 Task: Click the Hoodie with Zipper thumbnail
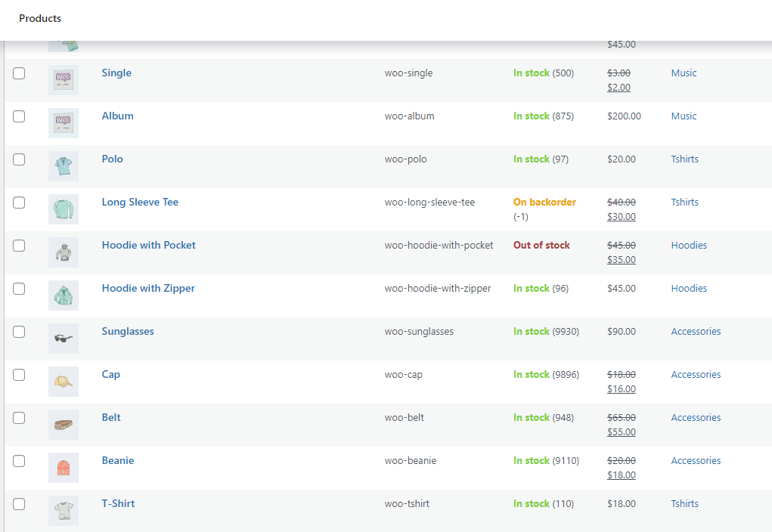coord(64,295)
